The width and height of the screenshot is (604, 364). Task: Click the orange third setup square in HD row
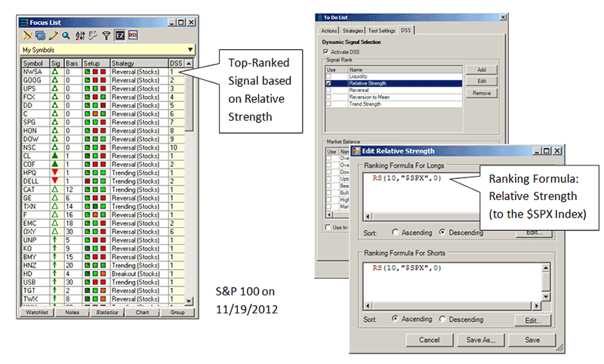click(103, 273)
